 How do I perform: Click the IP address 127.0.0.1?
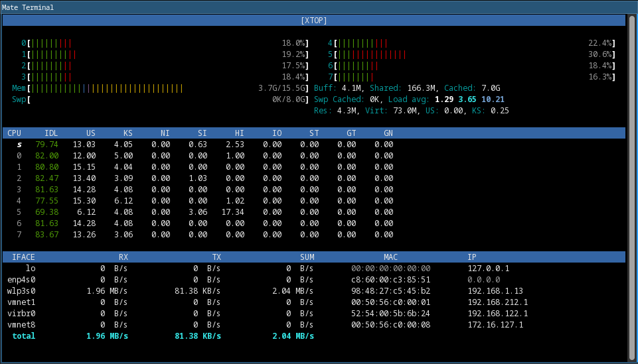488,269
